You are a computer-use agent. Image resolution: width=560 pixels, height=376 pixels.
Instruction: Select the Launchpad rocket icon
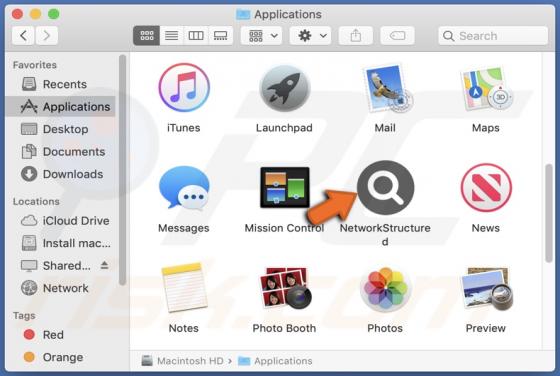[285, 88]
